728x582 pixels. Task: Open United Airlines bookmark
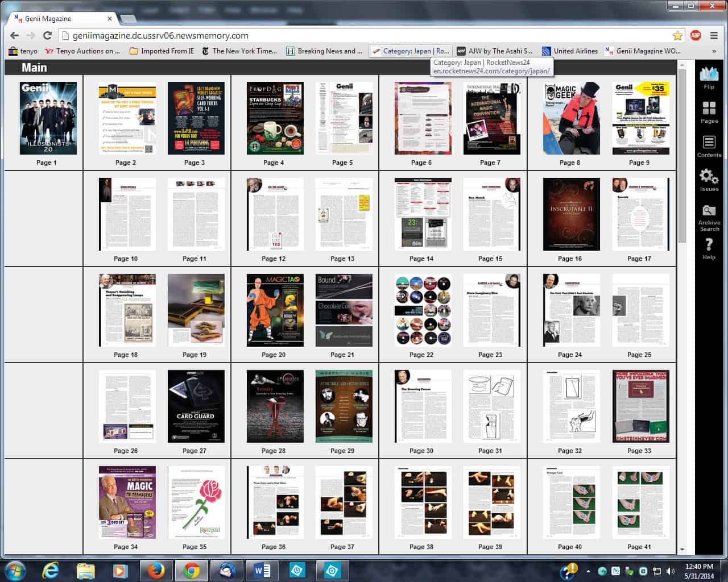[x=570, y=51]
